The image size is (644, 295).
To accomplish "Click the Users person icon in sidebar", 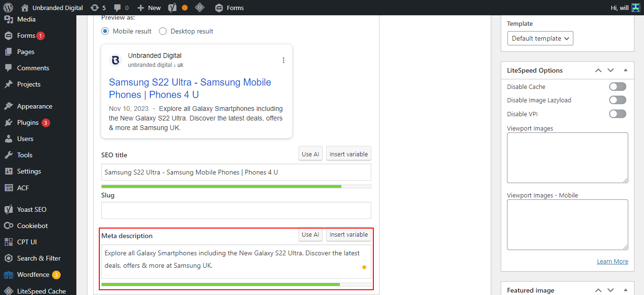I will [9, 139].
